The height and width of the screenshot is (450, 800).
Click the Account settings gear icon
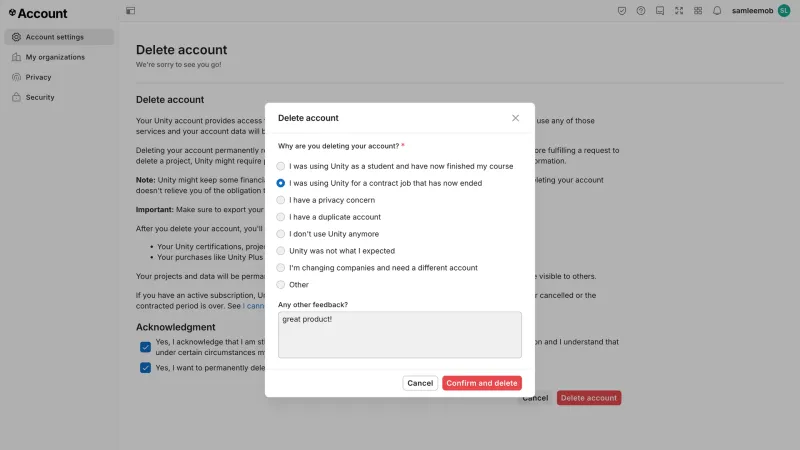(x=16, y=37)
